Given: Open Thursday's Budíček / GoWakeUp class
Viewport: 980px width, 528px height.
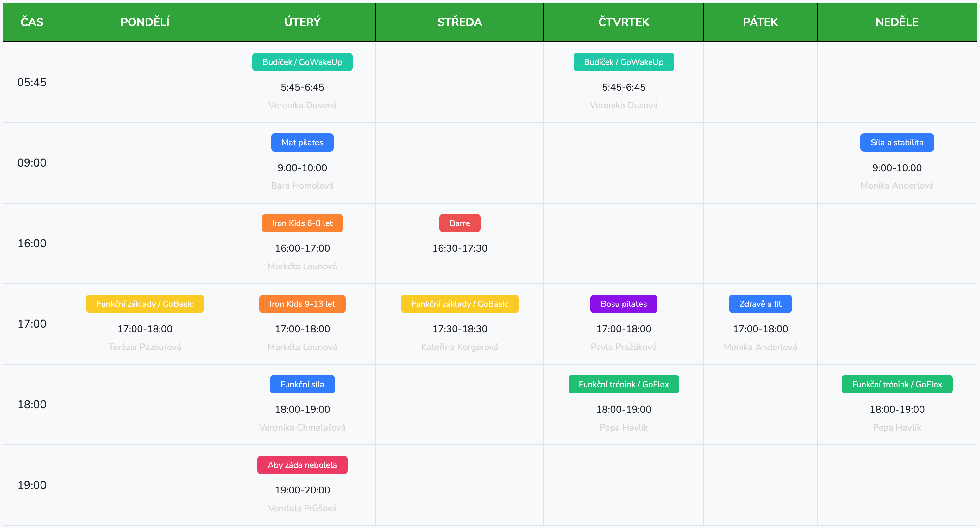Looking at the screenshot, I should pyautogui.click(x=623, y=62).
